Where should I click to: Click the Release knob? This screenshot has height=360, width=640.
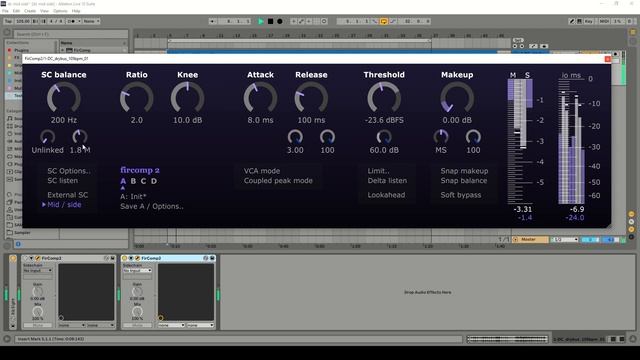(311, 98)
